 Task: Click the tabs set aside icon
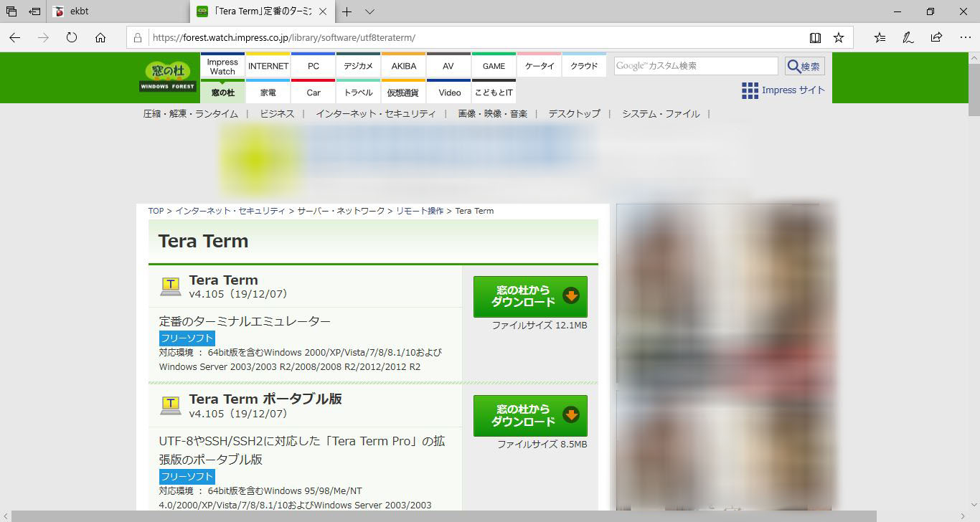[x=11, y=11]
